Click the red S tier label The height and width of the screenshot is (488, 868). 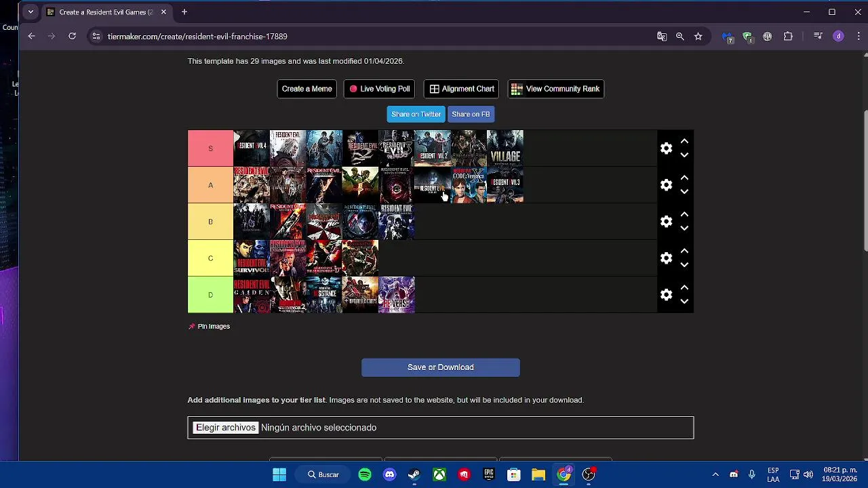tap(210, 148)
